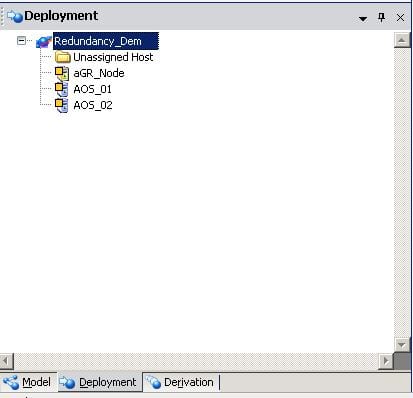Click the Redundancy_Dem galaxy icon
This screenshot has width=413, height=398.
tap(44, 41)
